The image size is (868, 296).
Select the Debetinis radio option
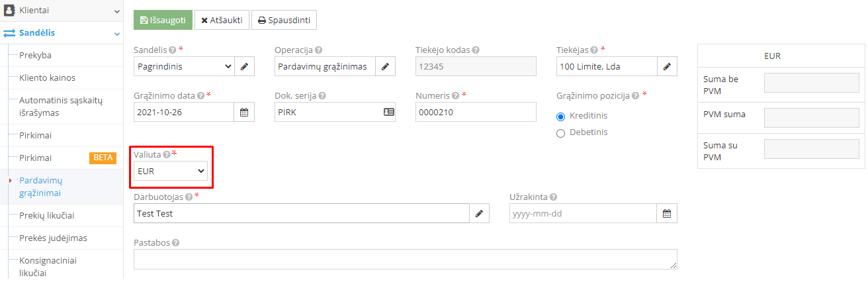pos(561,132)
